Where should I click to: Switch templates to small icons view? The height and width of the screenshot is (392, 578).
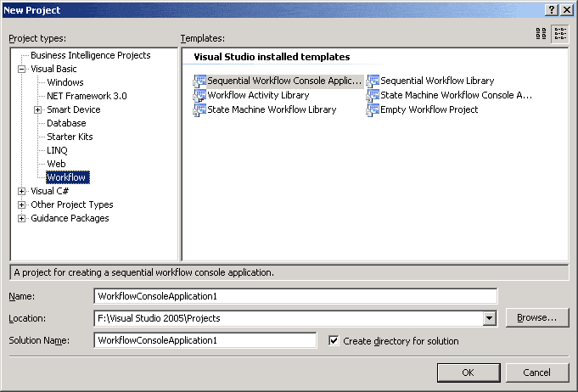[560, 34]
